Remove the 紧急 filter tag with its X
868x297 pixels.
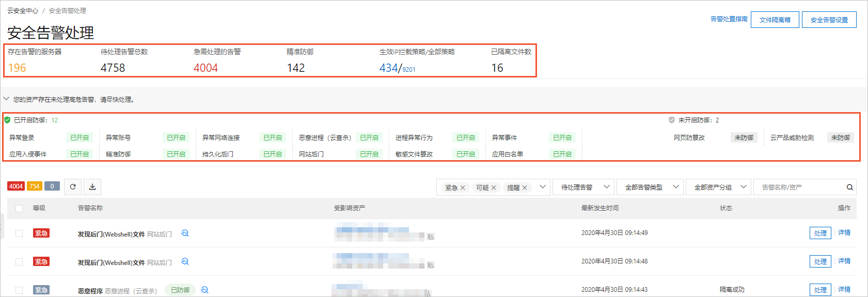[x=463, y=187]
